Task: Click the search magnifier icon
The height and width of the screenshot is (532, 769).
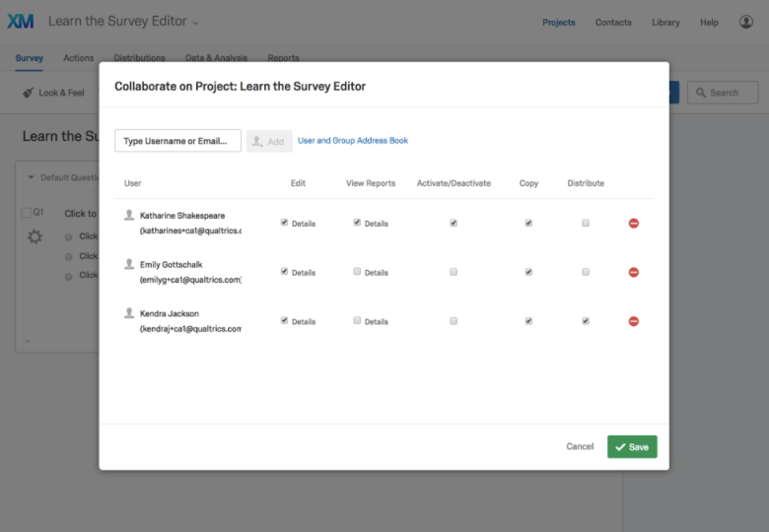Action: [701, 93]
